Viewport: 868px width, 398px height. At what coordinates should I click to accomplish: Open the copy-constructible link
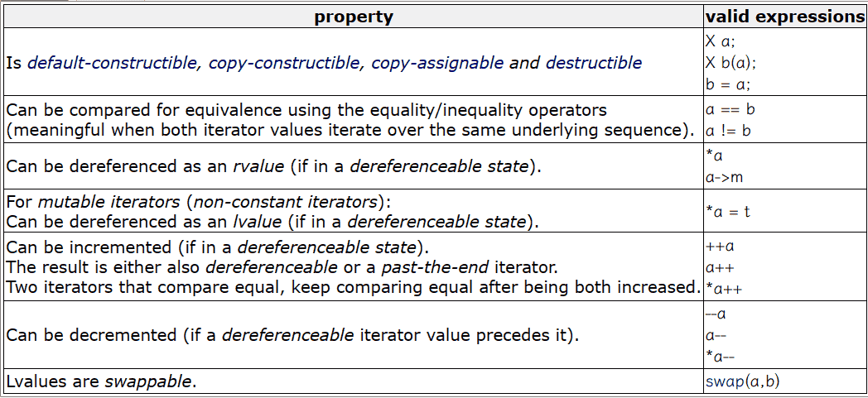(x=283, y=62)
